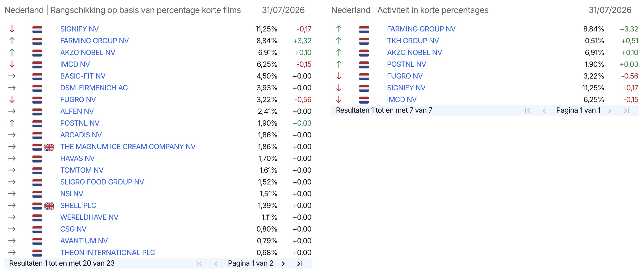Click Dutch flag beside BASIC-FIT NV

click(37, 76)
